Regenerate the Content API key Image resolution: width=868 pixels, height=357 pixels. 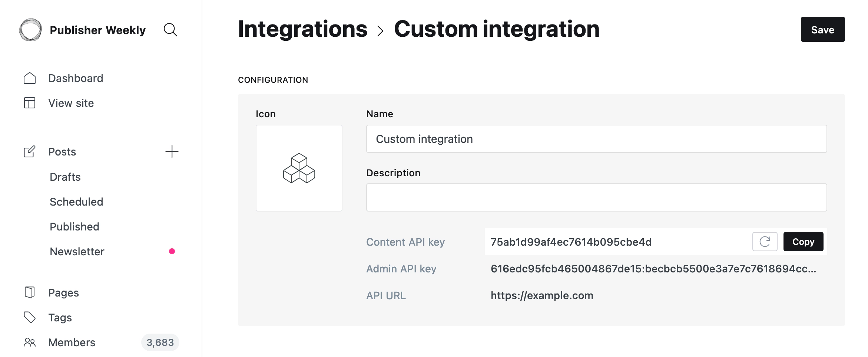click(765, 242)
